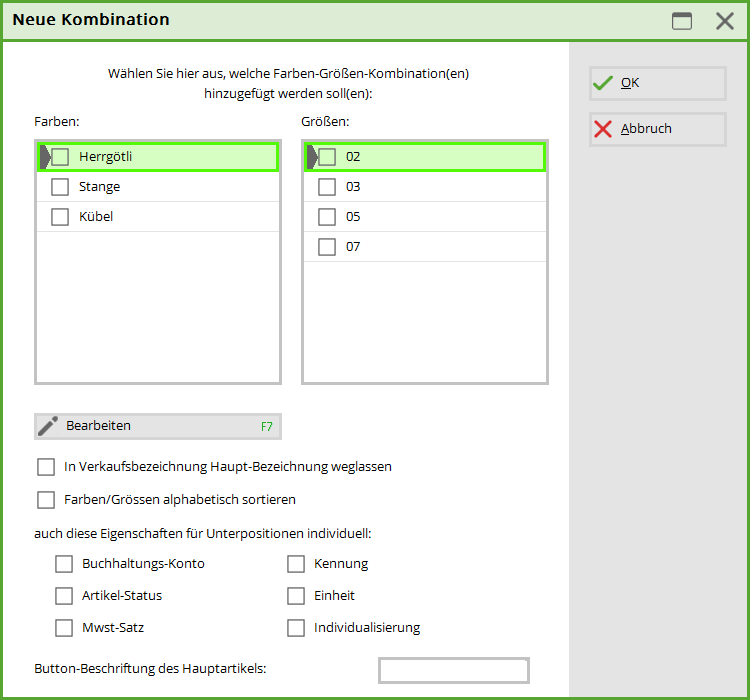Maximize the Neue Kombination window

click(x=682, y=21)
